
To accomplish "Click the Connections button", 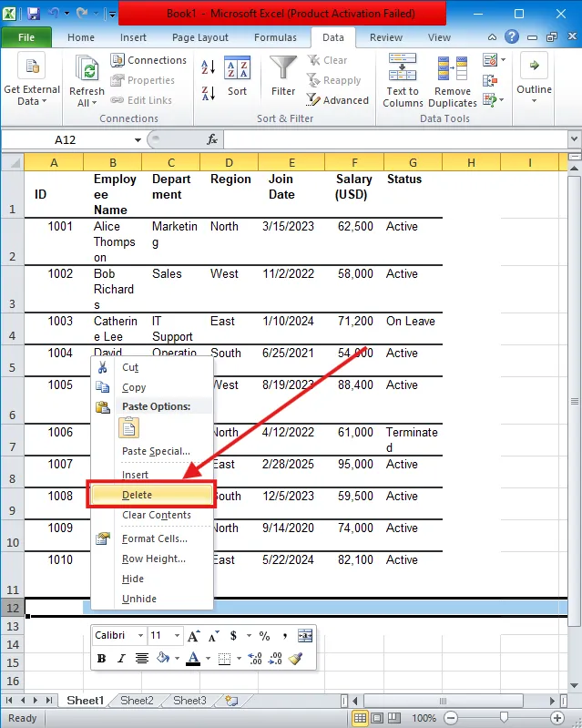I will [148, 60].
